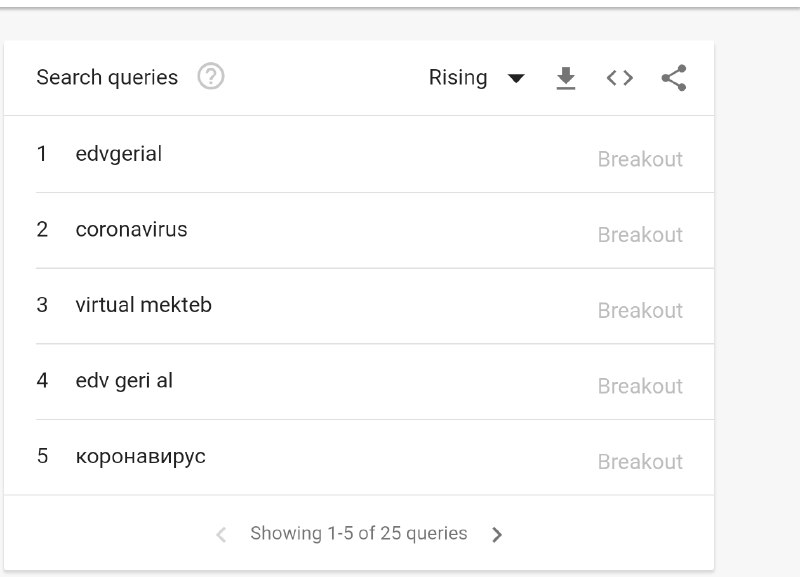The height and width of the screenshot is (577, 800).
Task: Click Breakout label for коронавирус
Action: click(640, 462)
